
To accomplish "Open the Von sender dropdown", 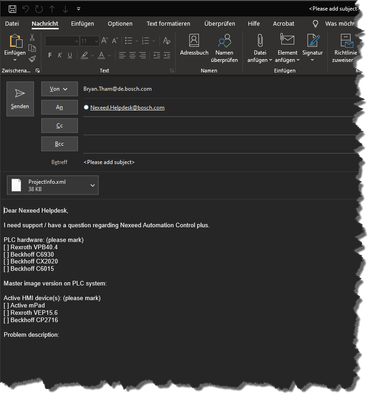I will [x=59, y=89].
